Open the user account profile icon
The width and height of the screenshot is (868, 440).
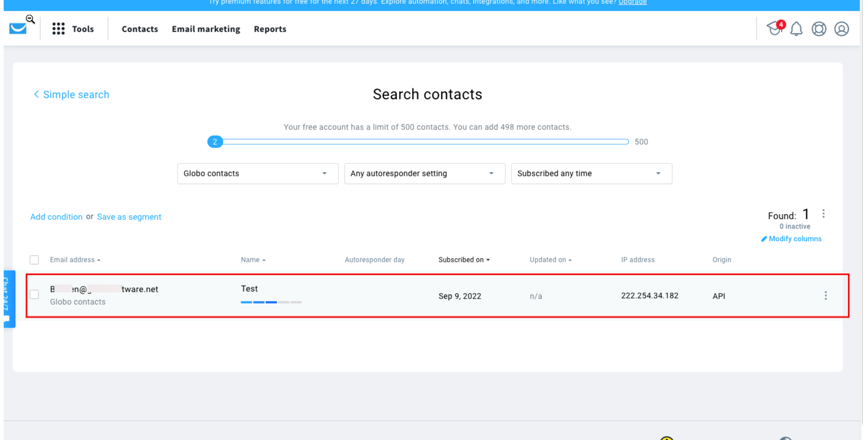coord(841,29)
